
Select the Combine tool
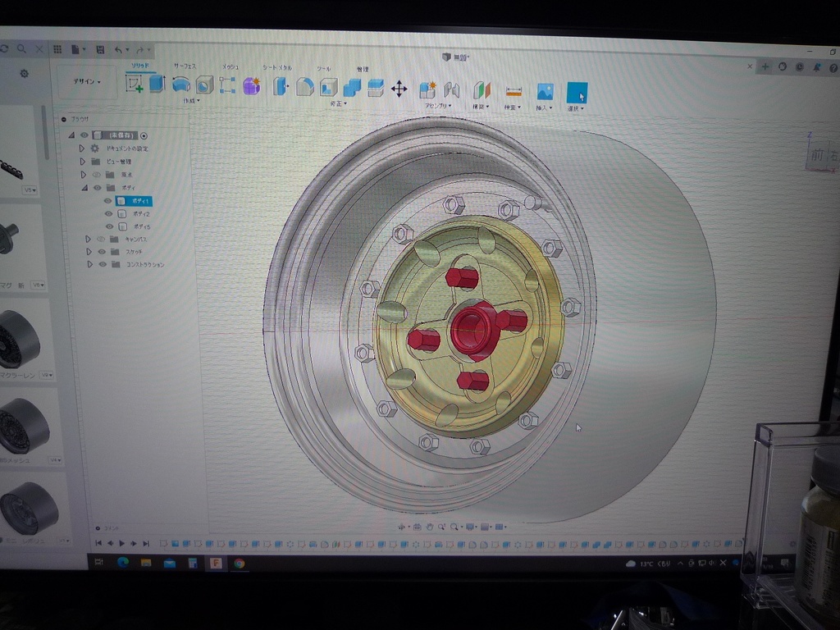[351, 87]
